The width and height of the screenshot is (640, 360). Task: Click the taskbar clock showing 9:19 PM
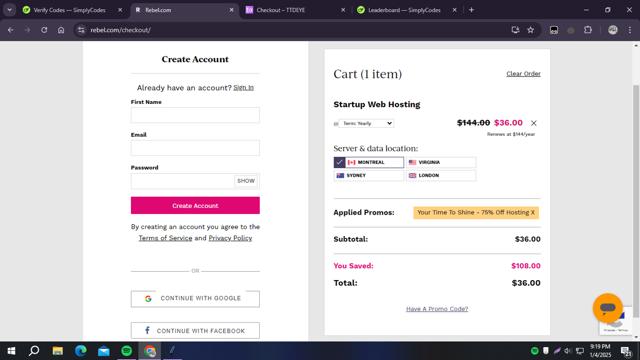pos(600,351)
